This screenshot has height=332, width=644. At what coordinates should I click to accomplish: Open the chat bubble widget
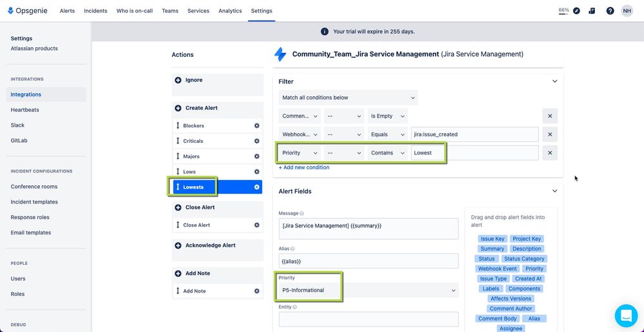click(626, 316)
